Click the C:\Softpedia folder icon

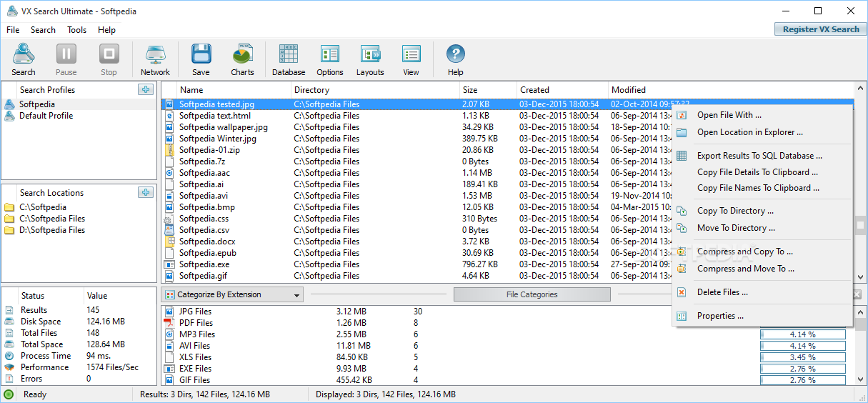pos(9,207)
